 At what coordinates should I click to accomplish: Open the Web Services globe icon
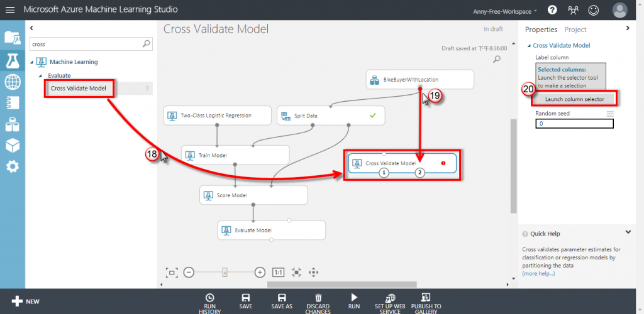point(13,82)
